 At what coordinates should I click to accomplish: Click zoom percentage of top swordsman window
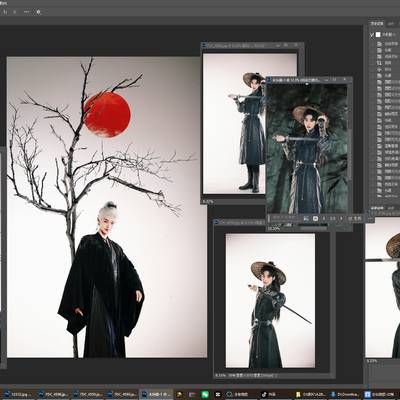(207, 201)
